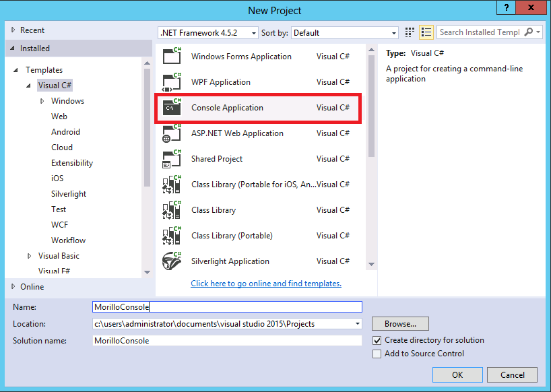Select Test in the template tree
The image size is (551, 392).
[x=59, y=209]
